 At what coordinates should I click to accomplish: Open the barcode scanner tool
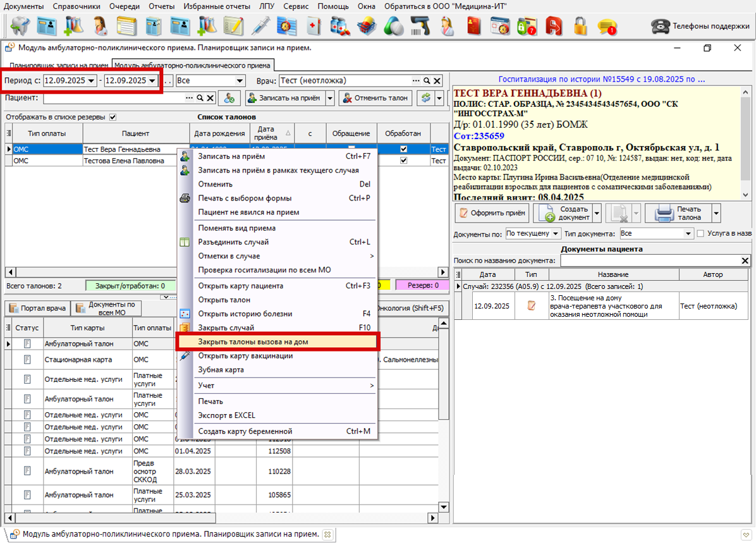click(420, 26)
